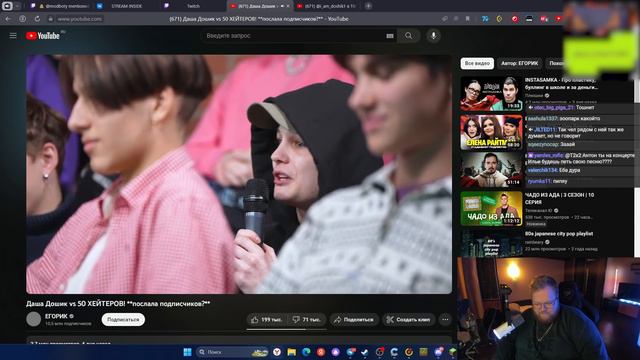The width and height of the screenshot is (640, 360).
Task: Open File Explorer from taskbar
Action: [x=291, y=352]
